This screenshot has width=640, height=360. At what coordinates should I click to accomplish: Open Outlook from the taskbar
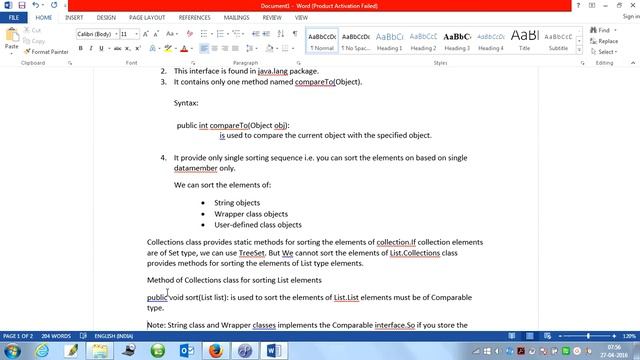(x=187, y=351)
